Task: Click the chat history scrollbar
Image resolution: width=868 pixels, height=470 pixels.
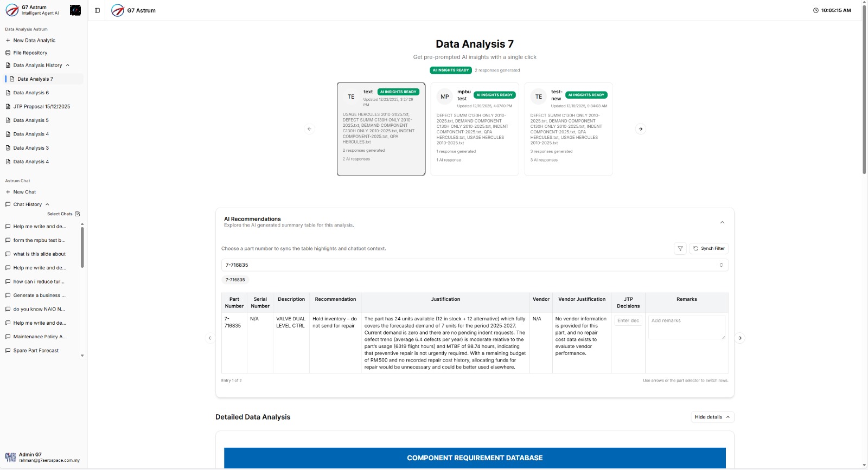Action: tap(82, 247)
